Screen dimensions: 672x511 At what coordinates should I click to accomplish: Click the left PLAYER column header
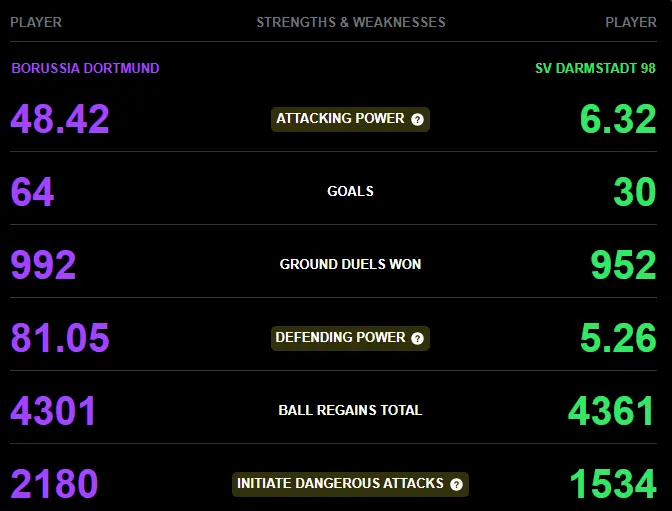pos(36,22)
